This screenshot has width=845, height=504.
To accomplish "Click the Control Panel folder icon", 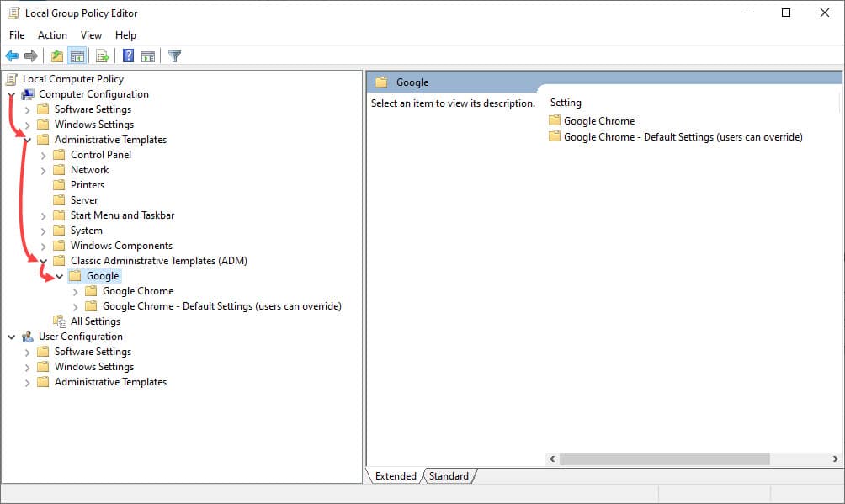I will coord(59,155).
